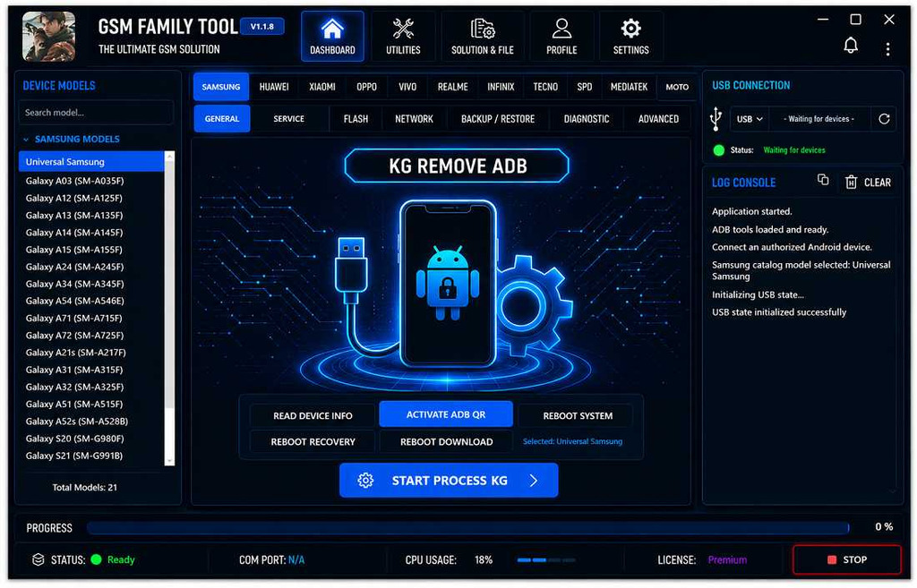Focus the Search model input field
The image size is (917, 588).
pos(96,112)
